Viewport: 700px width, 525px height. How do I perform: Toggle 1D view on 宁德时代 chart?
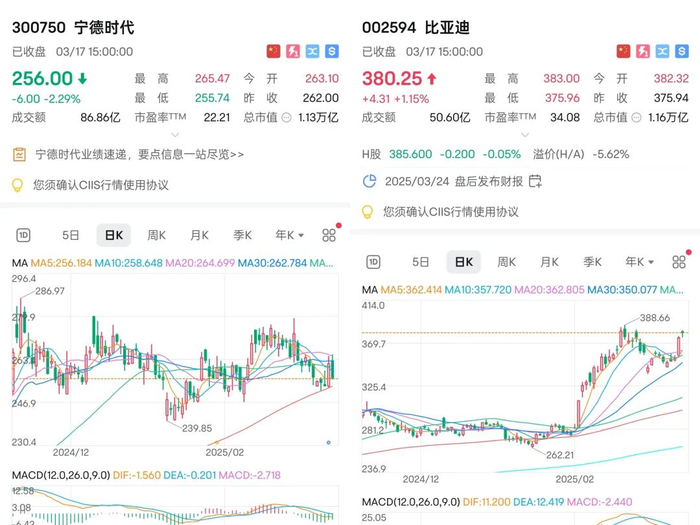click(x=23, y=236)
